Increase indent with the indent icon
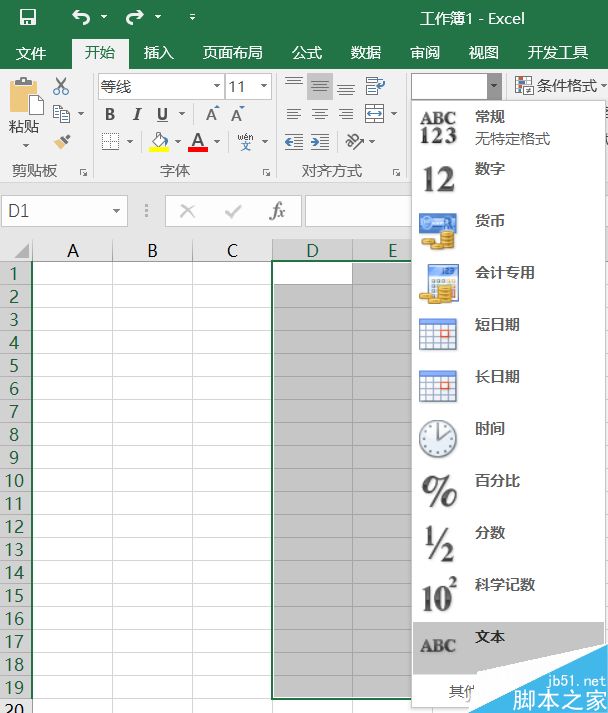This screenshot has height=713, width=608. coord(320,142)
